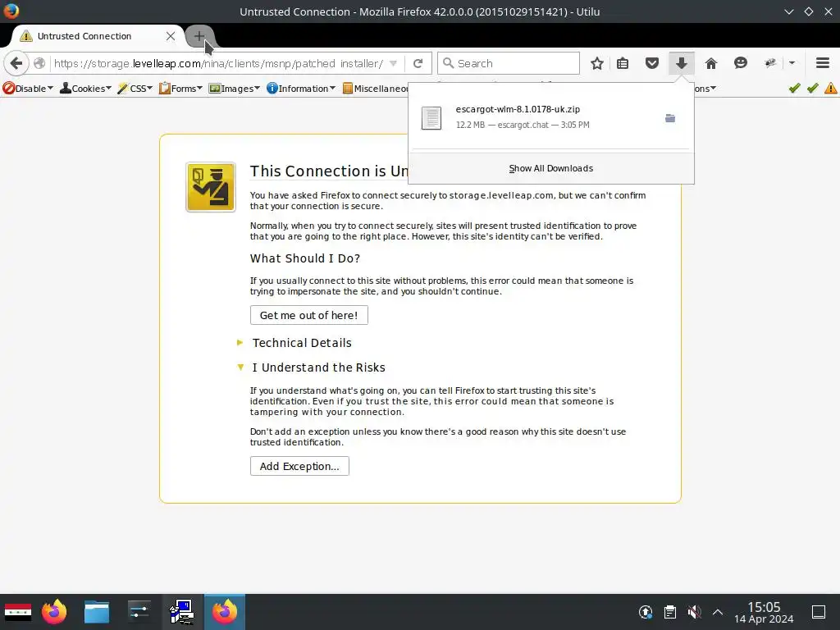Click the second green checkmark validation icon
840x630 pixels.
[x=813, y=88]
